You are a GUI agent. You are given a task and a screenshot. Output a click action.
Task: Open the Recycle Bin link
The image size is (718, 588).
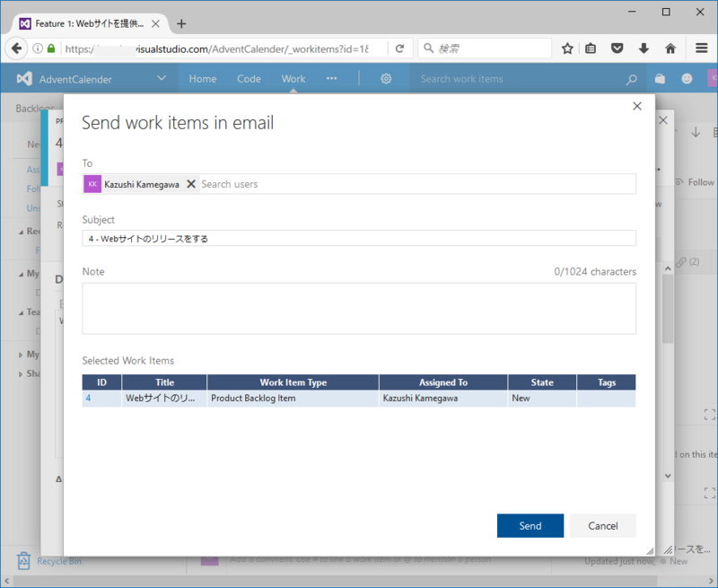[59, 561]
